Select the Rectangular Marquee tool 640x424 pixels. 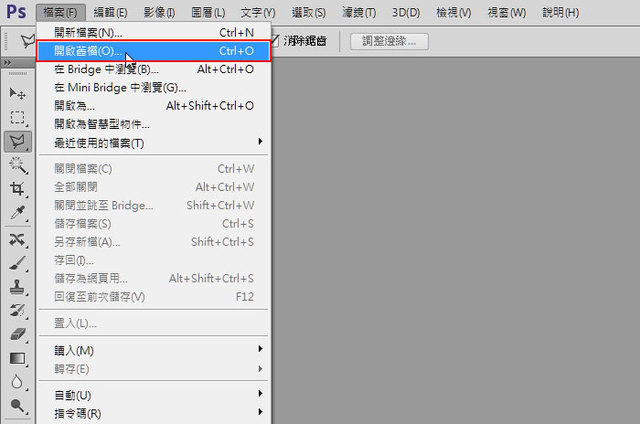click(x=17, y=118)
